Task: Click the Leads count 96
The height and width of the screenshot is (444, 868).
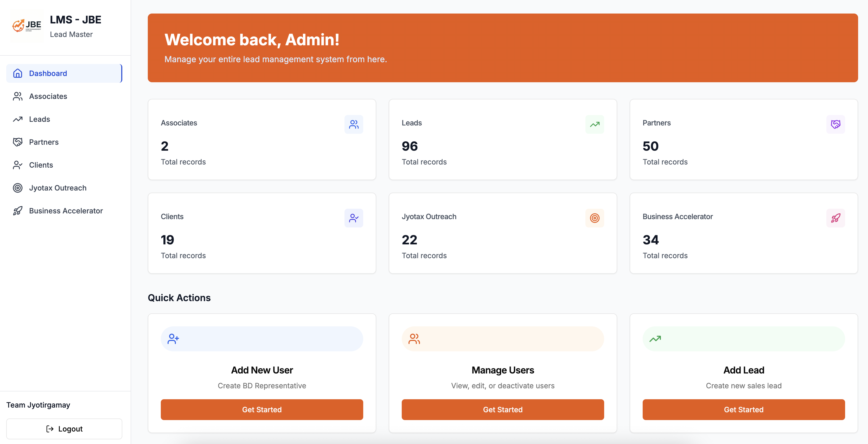Action: click(409, 146)
